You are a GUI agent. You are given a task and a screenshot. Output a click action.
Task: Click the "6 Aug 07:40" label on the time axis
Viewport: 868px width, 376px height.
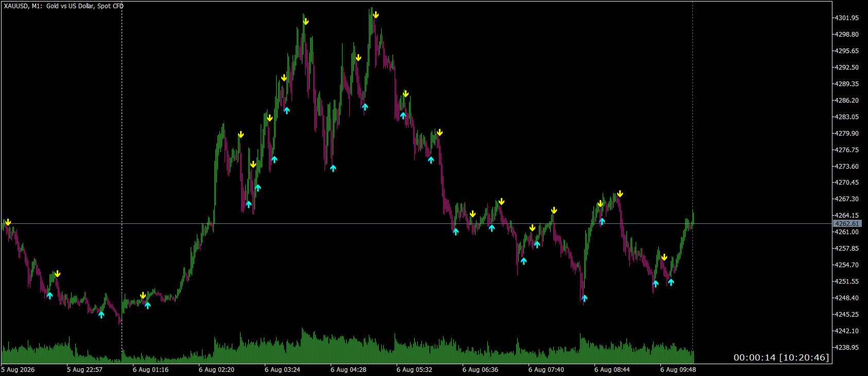point(546,370)
